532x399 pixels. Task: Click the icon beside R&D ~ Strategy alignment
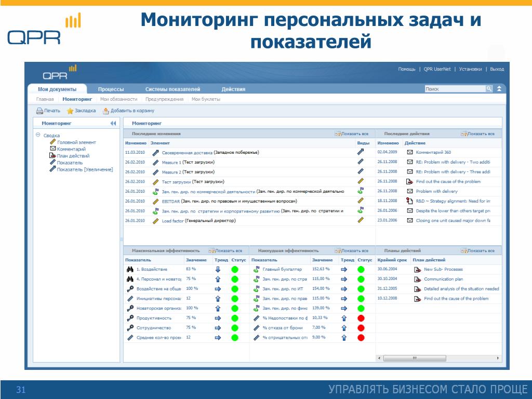pos(409,201)
